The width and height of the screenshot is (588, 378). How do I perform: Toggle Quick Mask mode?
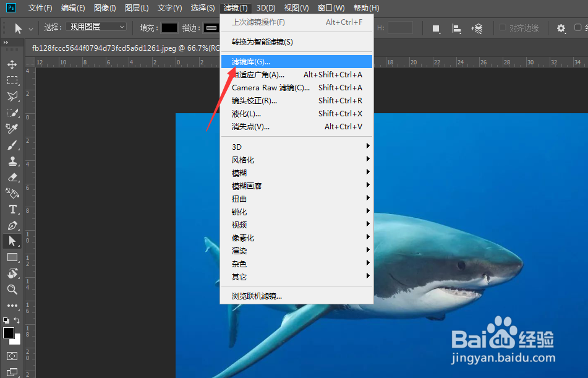(12, 356)
